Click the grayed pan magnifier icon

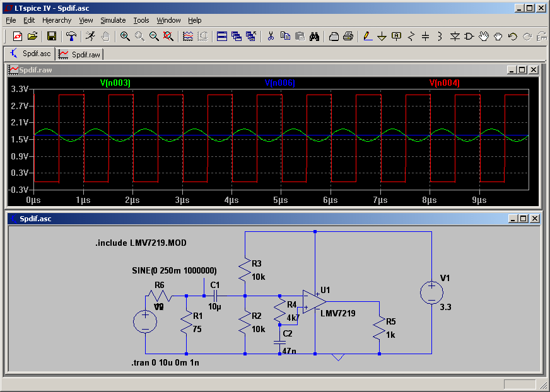point(139,36)
